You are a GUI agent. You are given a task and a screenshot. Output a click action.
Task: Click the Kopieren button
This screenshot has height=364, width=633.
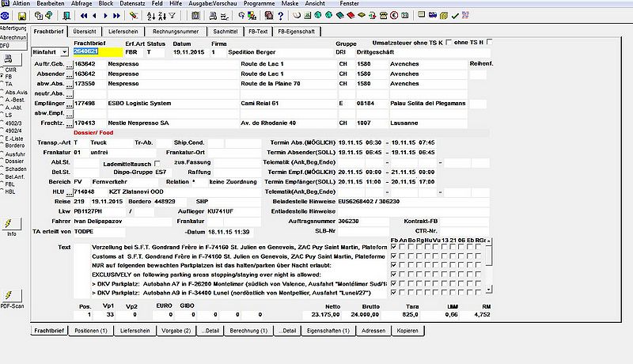(407, 331)
